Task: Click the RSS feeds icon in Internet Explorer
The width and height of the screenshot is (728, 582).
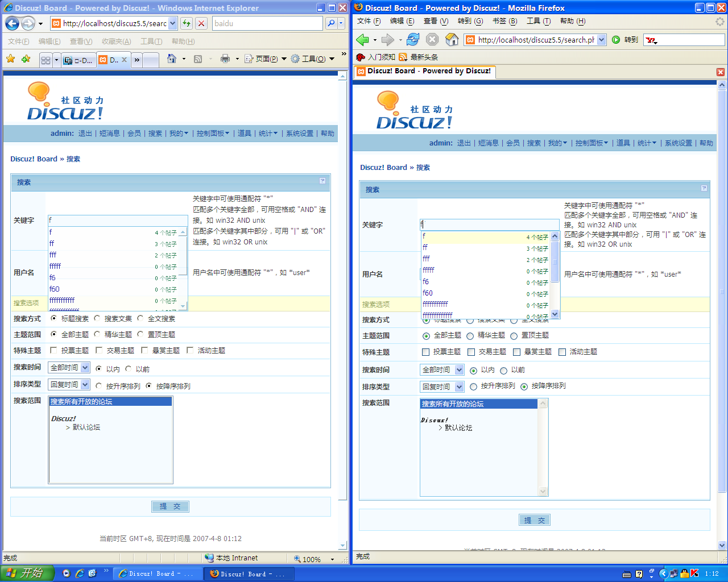Action: coord(198,59)
